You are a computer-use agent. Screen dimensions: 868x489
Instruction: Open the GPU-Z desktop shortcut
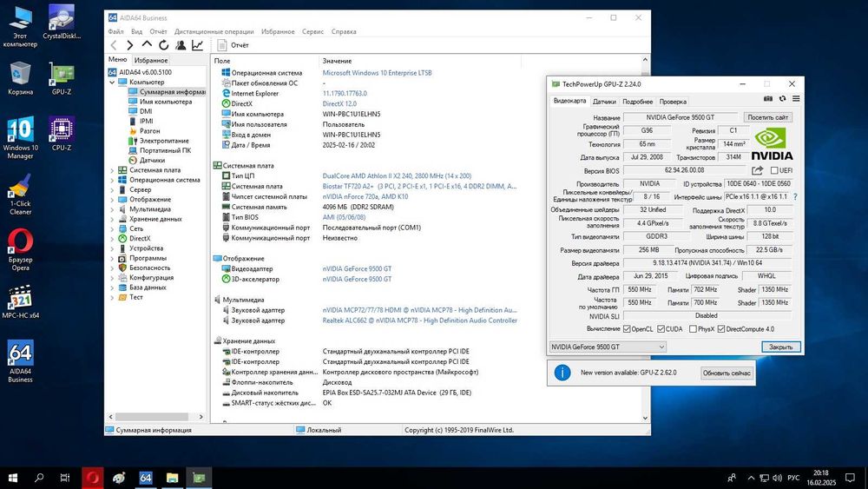[62, 79]
